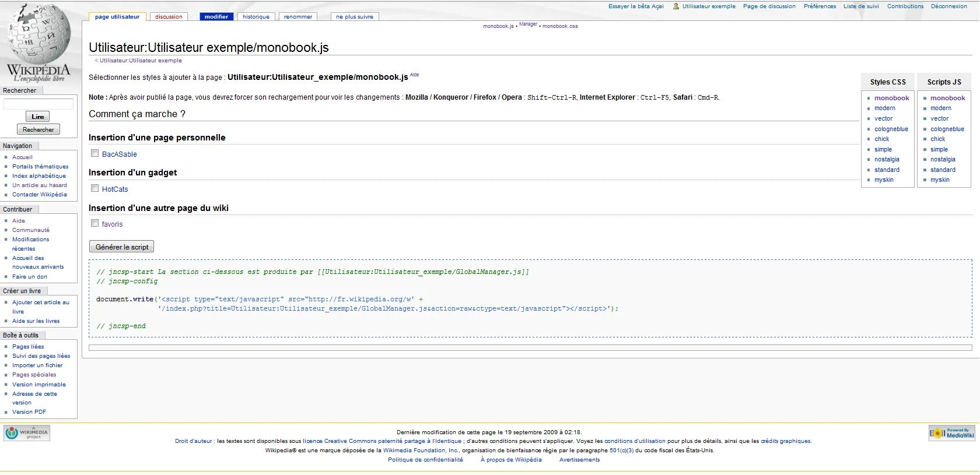The width and height of the screenshot is (980, 475).
Task: Open Importer un fichier link
Action: [x=37, y=365]
